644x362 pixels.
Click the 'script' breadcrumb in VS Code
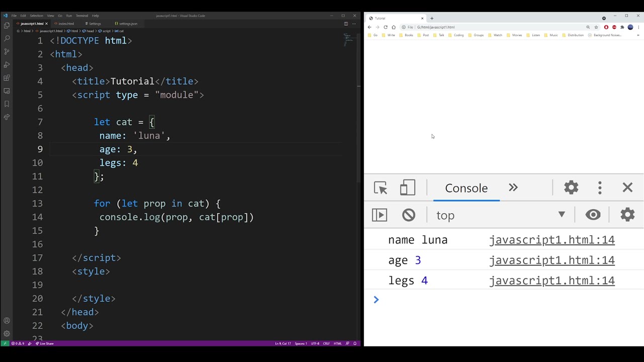[x=105, y=31]
